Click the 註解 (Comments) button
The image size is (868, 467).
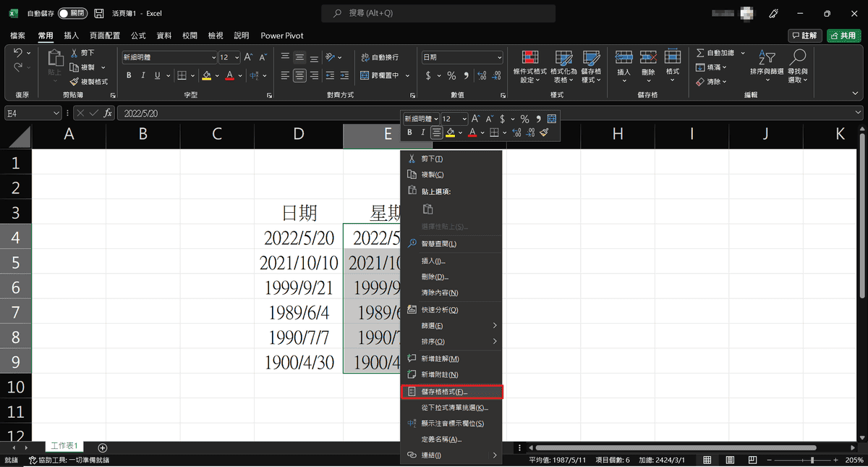(x=805, y=35)
